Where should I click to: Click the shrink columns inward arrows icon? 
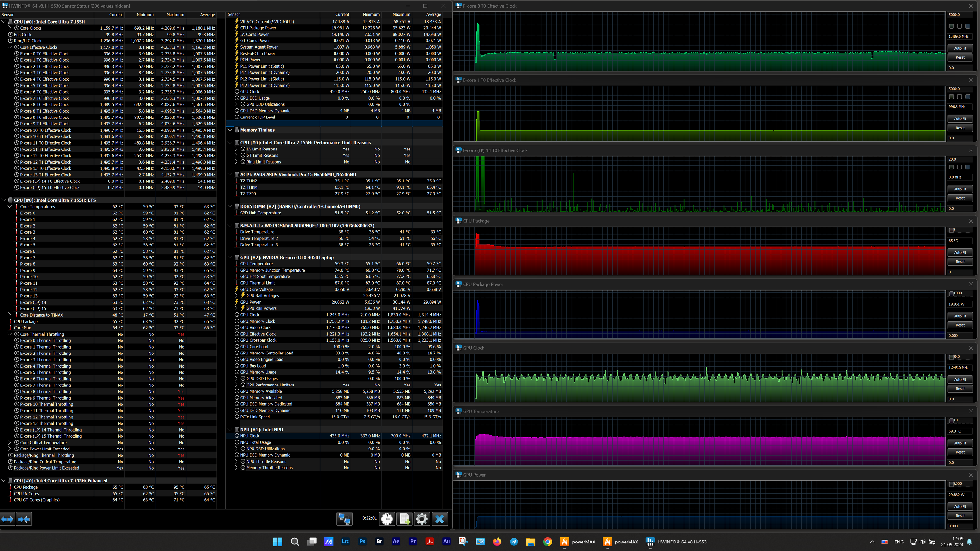click(24, 519)
